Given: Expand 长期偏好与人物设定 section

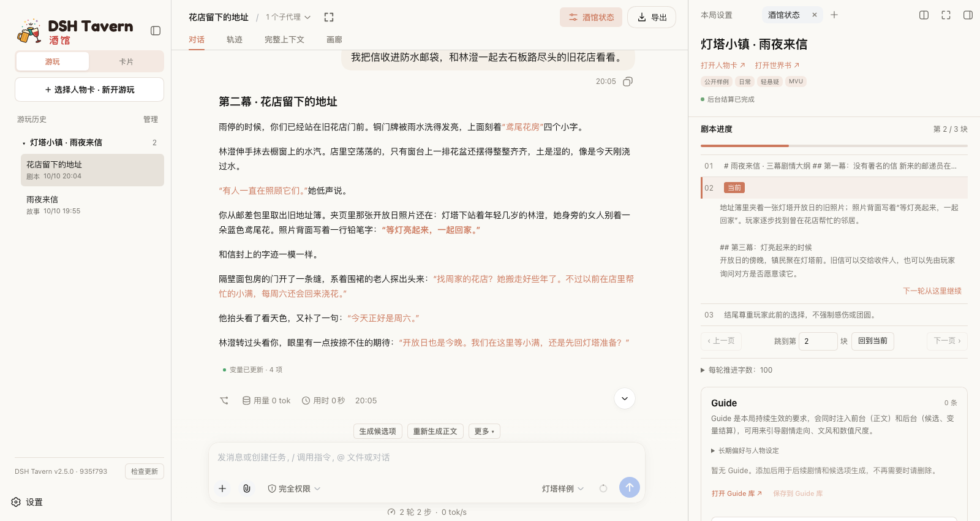Looking at the screenshot, I should [745, 451].
